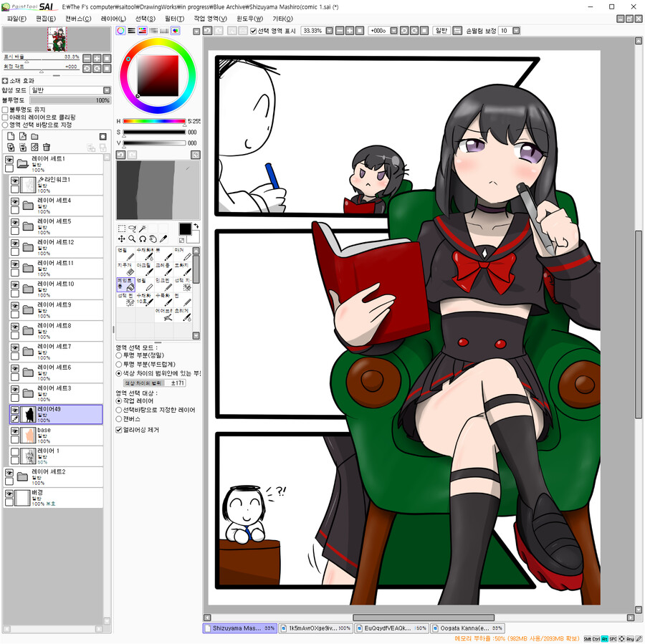Create a new layer in the layers panel
The height and width of the screenshot is (644, 645).
click(x=11, y=136)
